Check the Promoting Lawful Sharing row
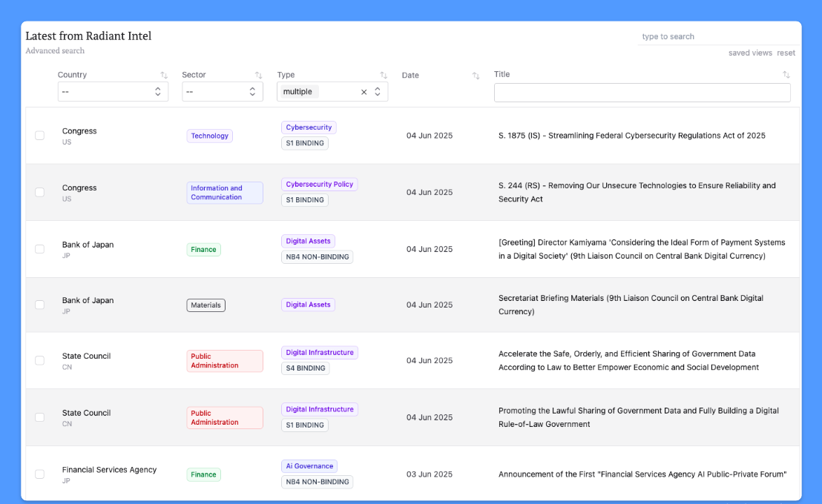The image size is (822, 504). tap(40, 417)
